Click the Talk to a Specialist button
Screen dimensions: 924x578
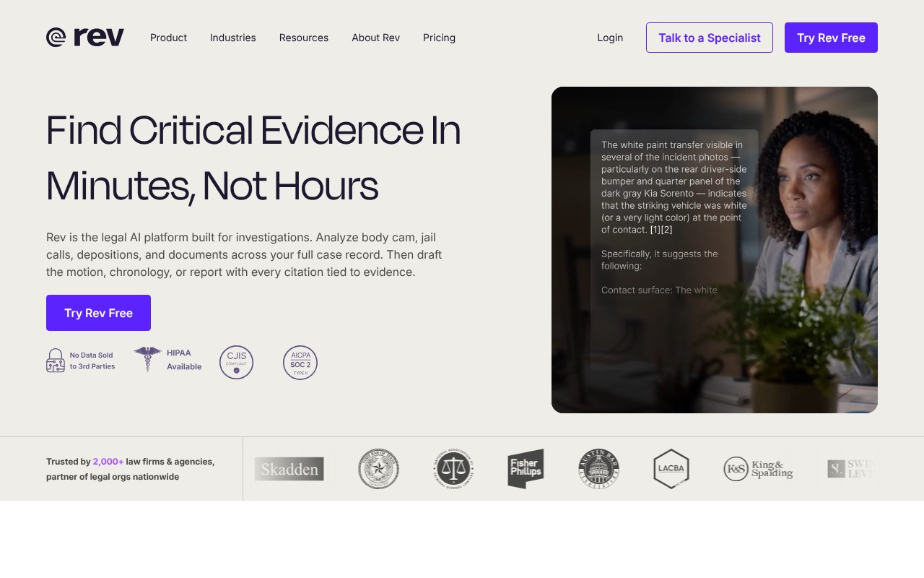click(x=710, y=38)
